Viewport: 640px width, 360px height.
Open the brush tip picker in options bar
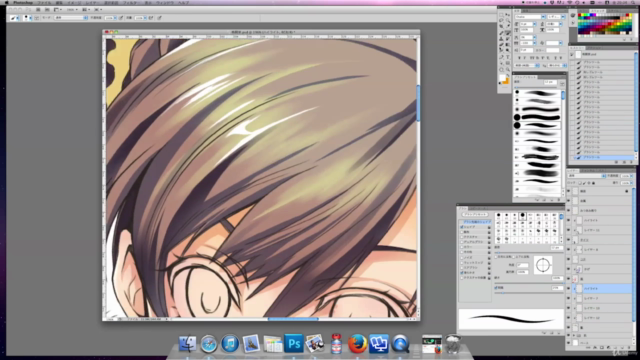coord(27,18)
